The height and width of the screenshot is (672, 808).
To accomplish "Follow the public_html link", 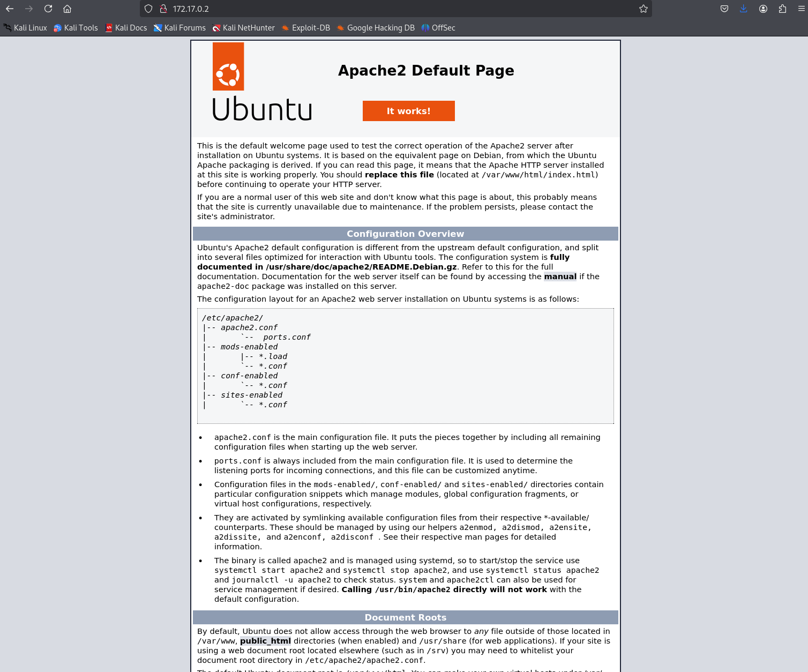I will tap(265, 641).
